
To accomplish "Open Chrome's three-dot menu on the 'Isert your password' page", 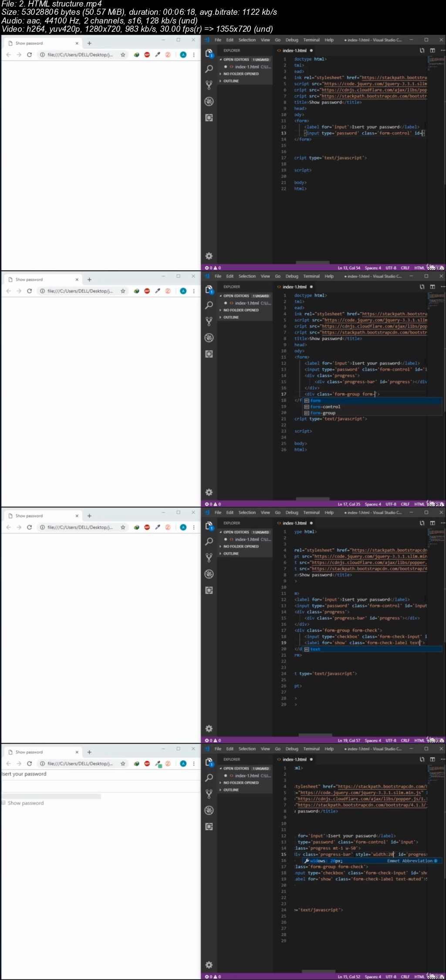I will coord(194,763).
